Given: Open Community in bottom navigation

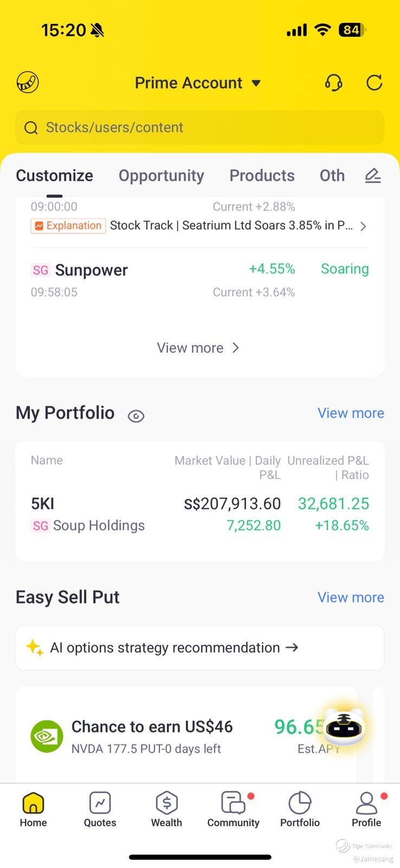Looking at the screenshot, I should point(233,809).
